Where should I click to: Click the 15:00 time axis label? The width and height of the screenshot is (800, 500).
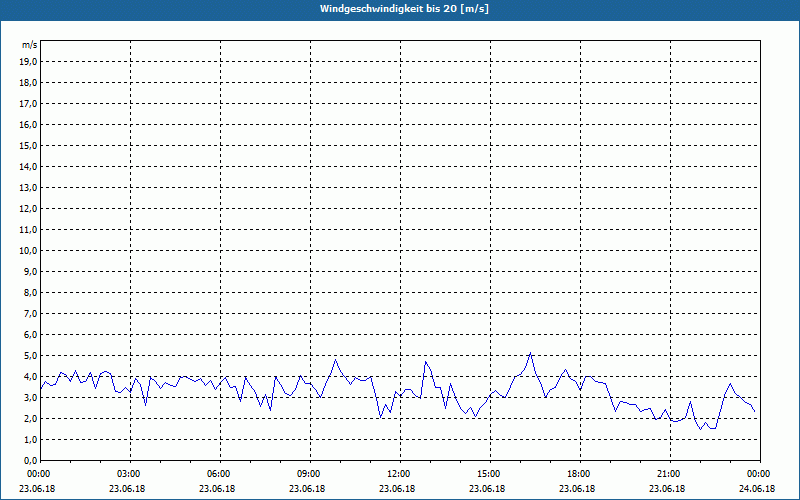click(489, 474)
